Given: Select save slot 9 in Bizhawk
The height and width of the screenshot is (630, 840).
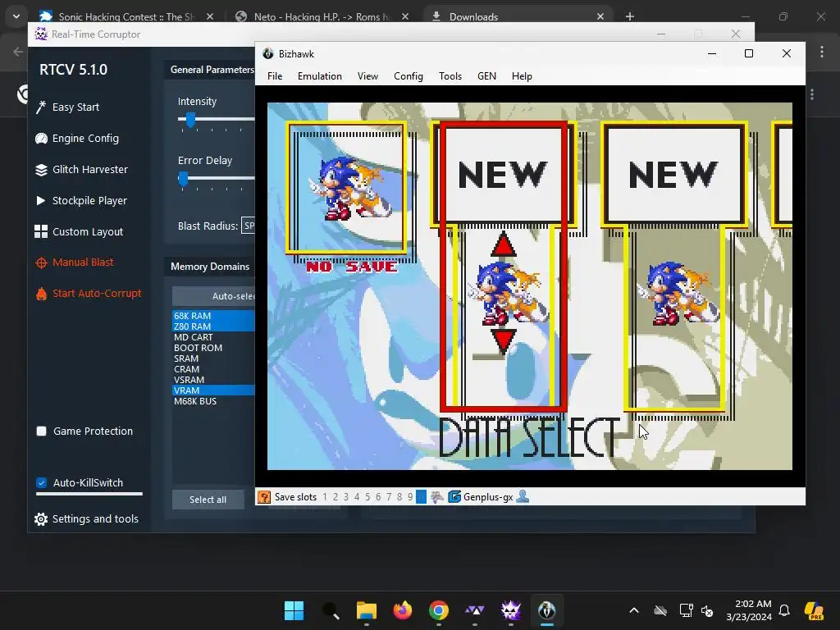Looking at the screenshot, I should click(x=410, y=497).
